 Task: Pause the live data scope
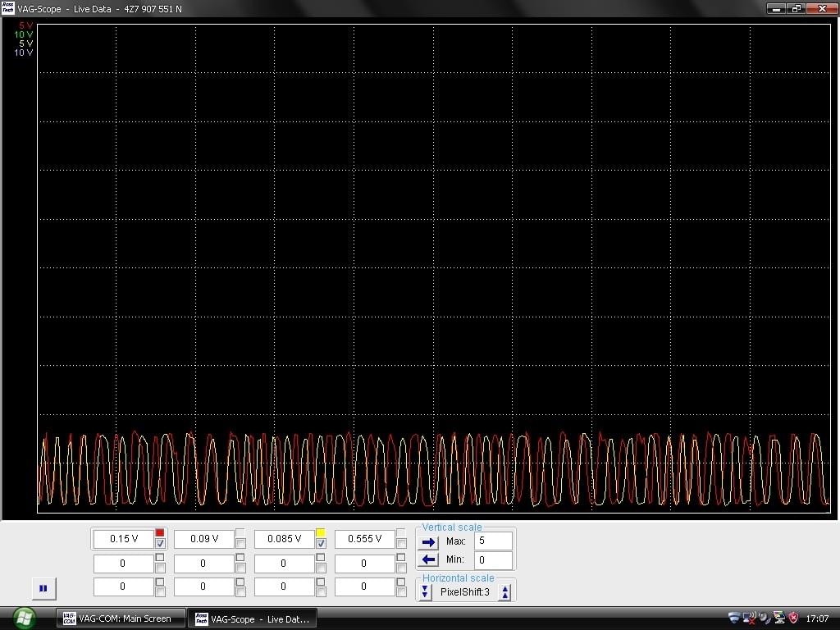pos(43,587)
